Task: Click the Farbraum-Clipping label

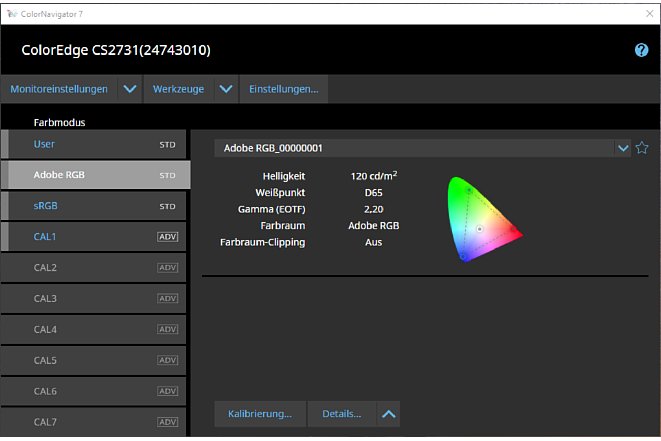Action: pyautogui.click(x=262, y=242)
